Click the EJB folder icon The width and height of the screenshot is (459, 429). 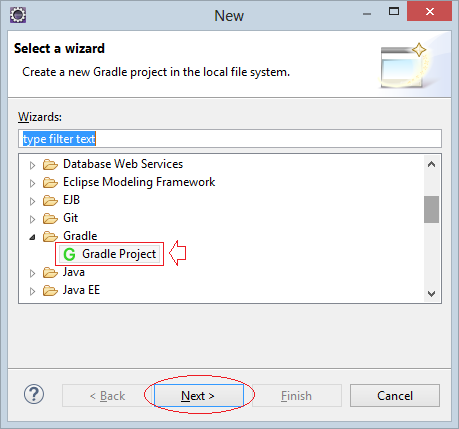pyautogui.click(x=50, y=200)
